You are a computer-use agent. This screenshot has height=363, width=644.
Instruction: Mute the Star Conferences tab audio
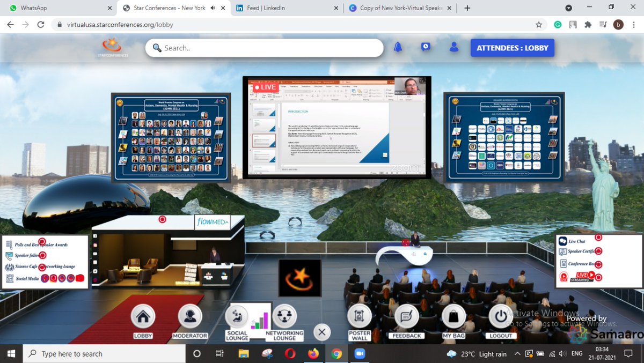tap(213, 8)
